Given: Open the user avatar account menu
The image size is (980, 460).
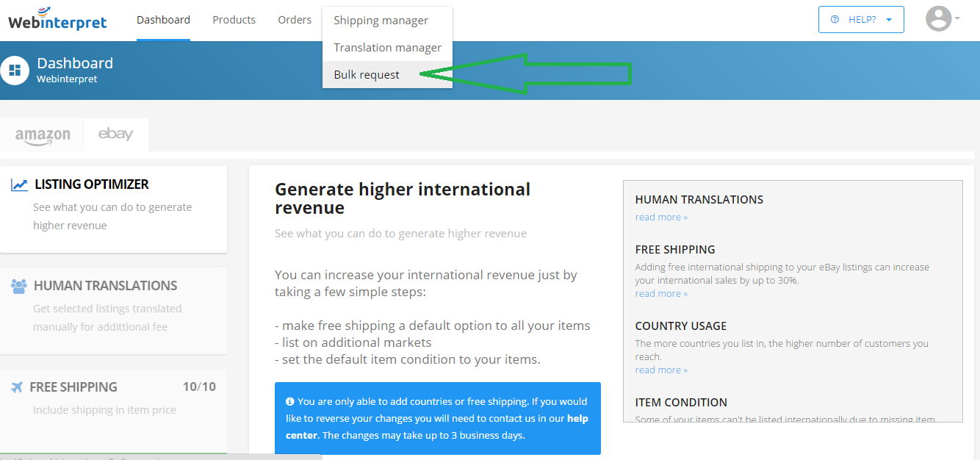Looking at the screenshot, I should pos(942,19).
